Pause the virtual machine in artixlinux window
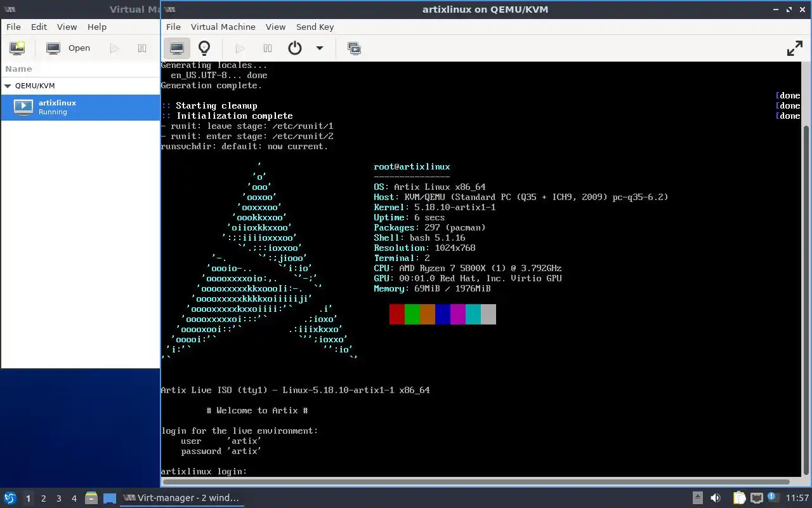812x508 pixels. (268, 48)
